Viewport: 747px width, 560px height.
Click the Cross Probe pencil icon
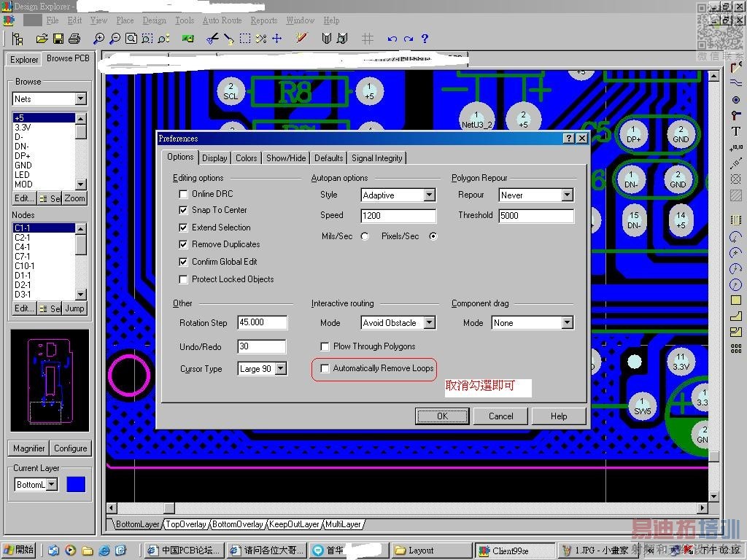301,39
